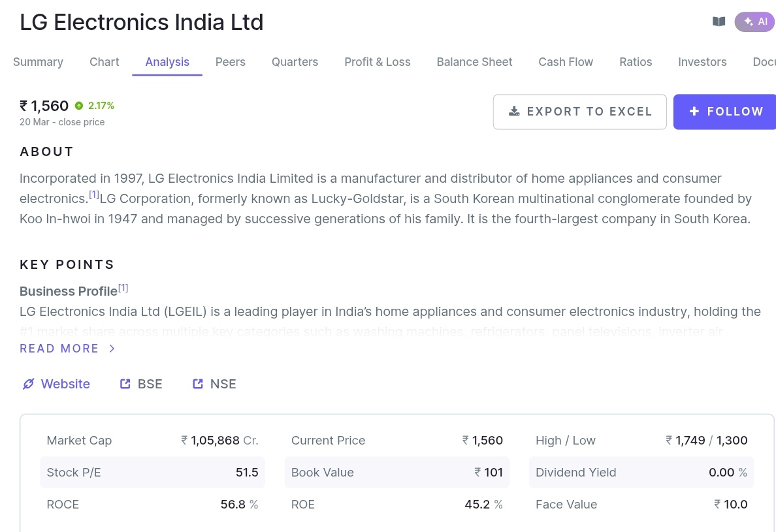The image size is (776, 532).
Task: Go to the Quarters tab
Action: point(295,62)
